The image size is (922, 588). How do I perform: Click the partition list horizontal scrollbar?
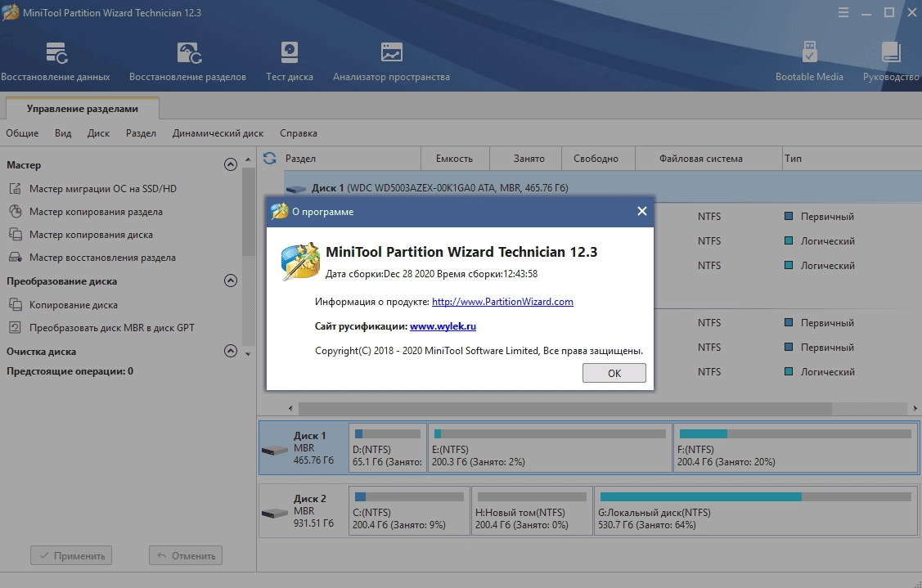coord(564,408)
